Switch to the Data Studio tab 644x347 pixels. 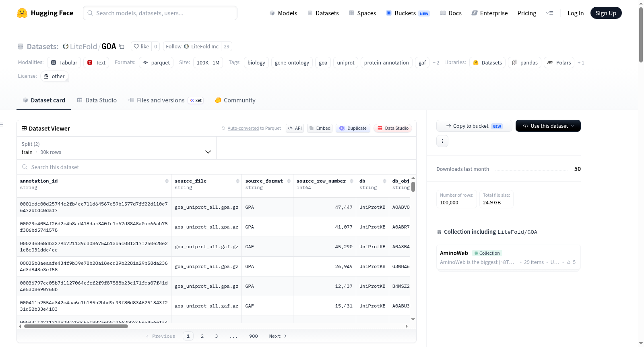tap(97, 100)
